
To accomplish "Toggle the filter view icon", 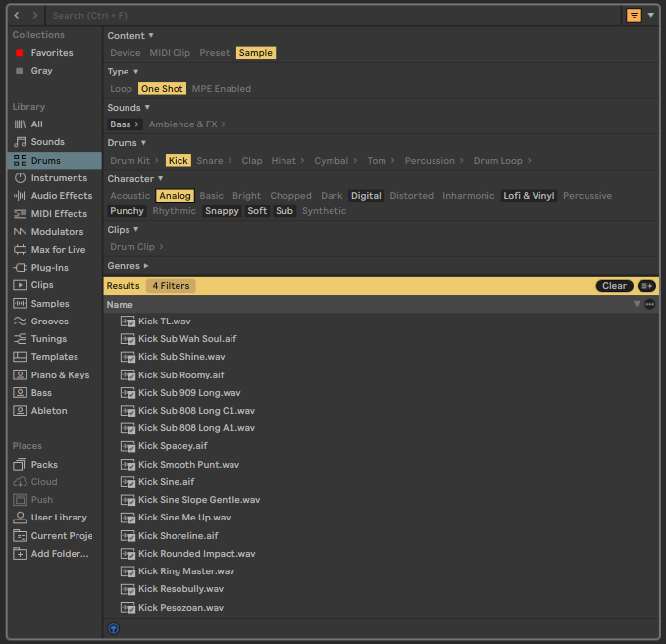I will tap(634, 16).
